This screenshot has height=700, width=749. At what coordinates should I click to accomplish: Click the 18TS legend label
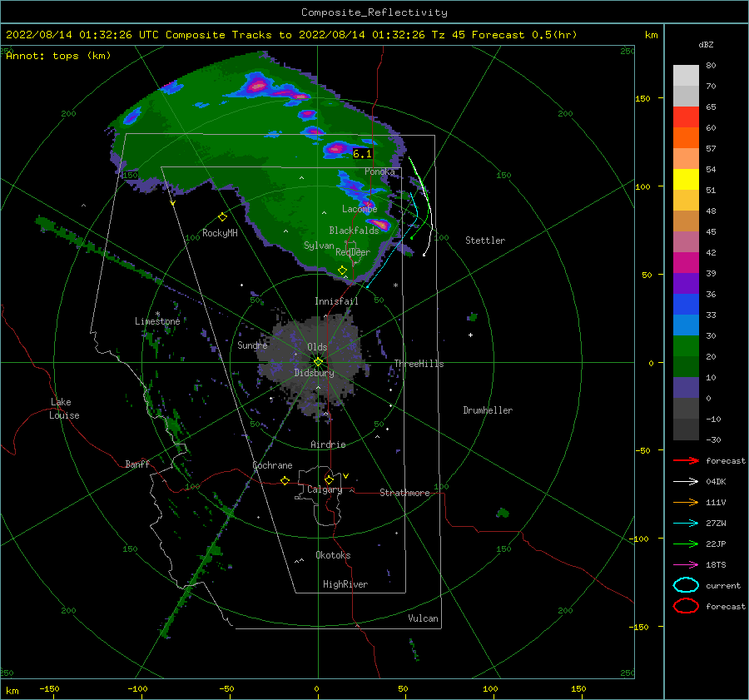click(716, 565)
